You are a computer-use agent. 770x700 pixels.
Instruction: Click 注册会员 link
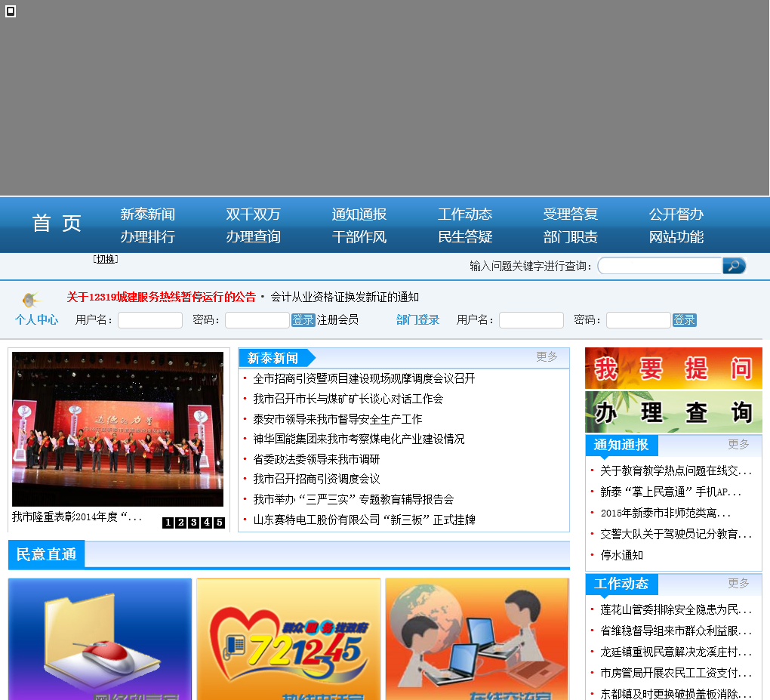(338, 319)
